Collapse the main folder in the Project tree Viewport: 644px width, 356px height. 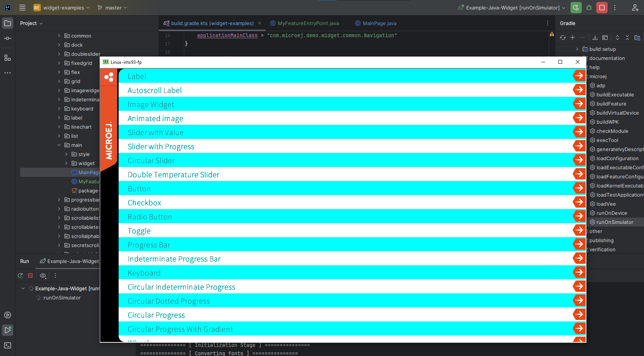click(59, 145)
